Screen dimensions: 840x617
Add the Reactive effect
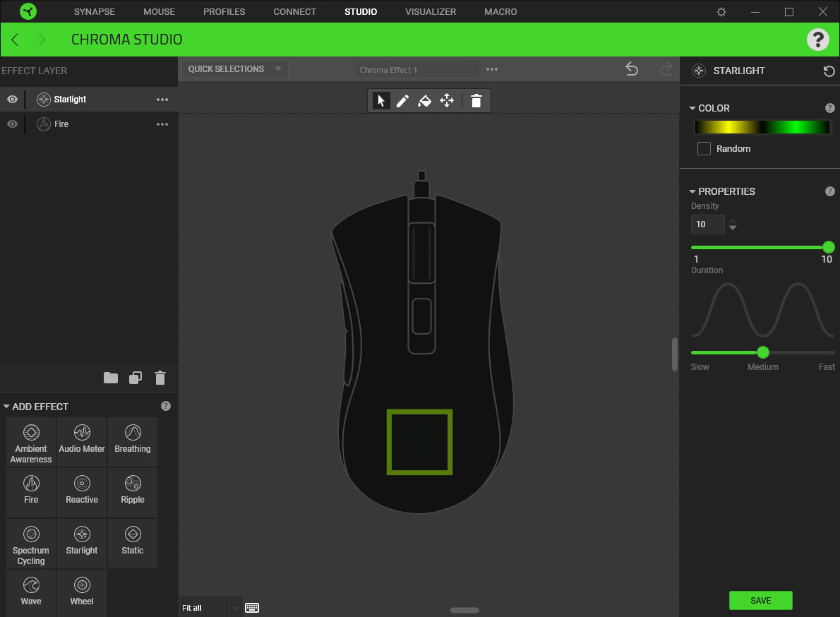[x=82, y=493]
